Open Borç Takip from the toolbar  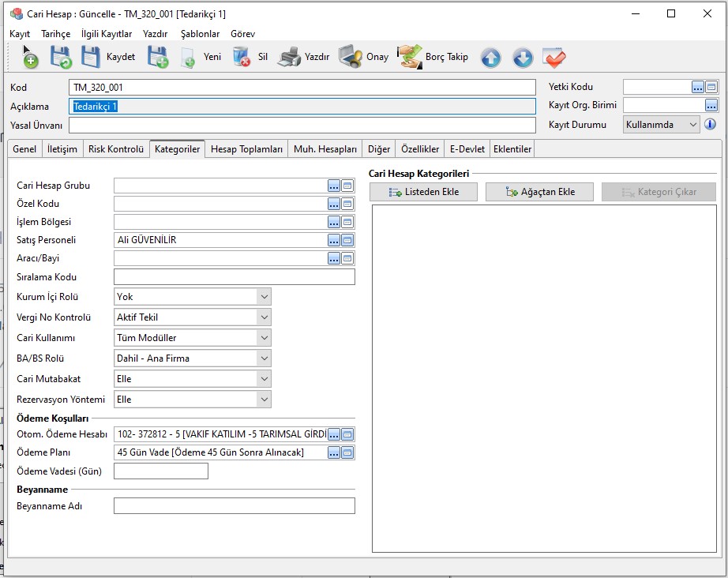click(x=410, y=57)
